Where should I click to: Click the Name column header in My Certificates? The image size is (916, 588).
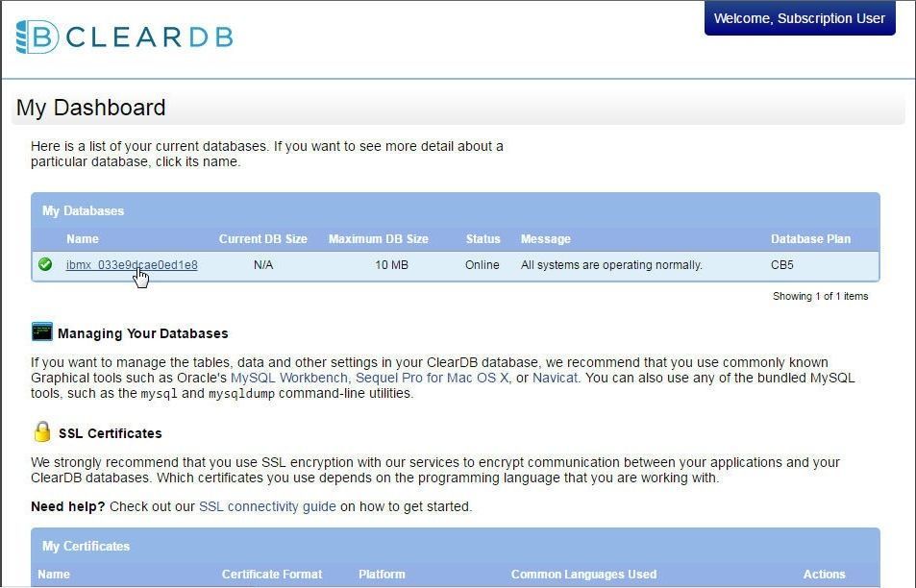click(x=54, y=574)
